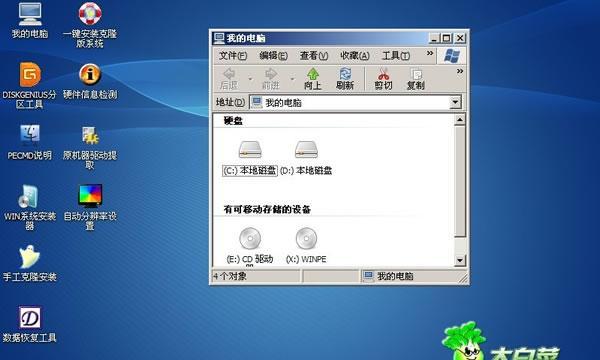Open the 前进 history dropdown arrow
The height and width of the screenshot is (360, 600).
pos(292,79)
